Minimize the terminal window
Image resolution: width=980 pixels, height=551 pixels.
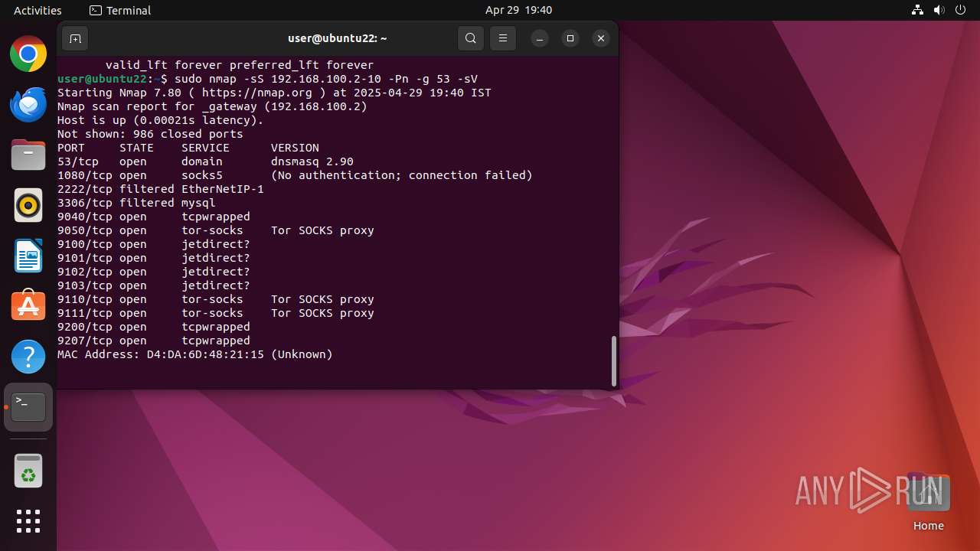[540, 38]
